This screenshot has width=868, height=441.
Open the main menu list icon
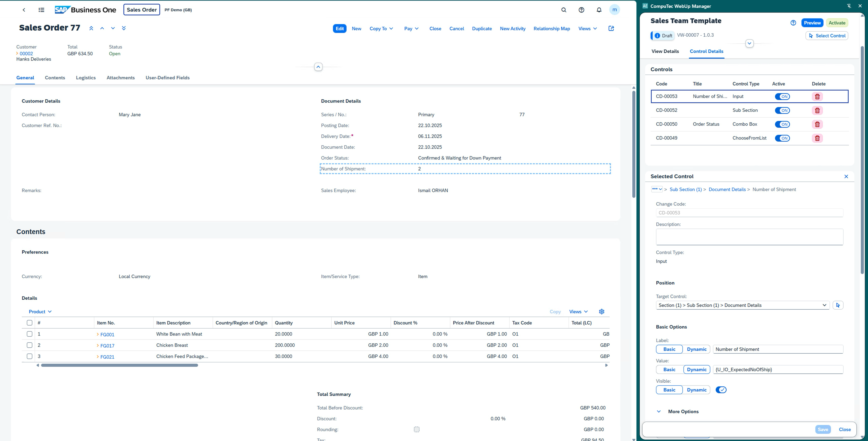coord(41,10)
